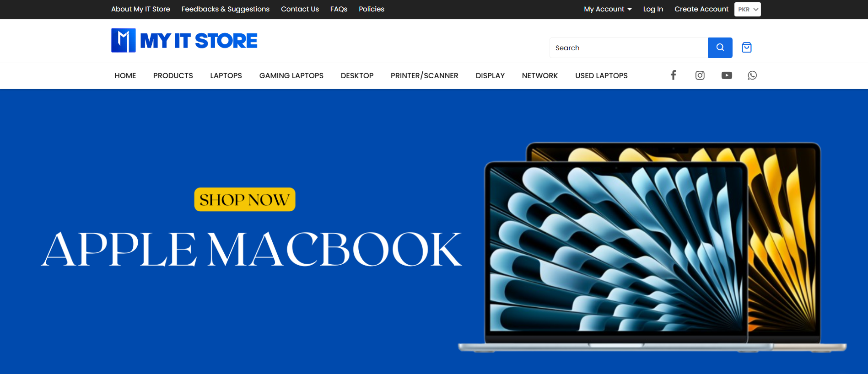The height and width of the screenshot is (374, 868).
Task: Select the Gaming Laptops menu item
Action: pyautogui.click(x=291, y=76)
